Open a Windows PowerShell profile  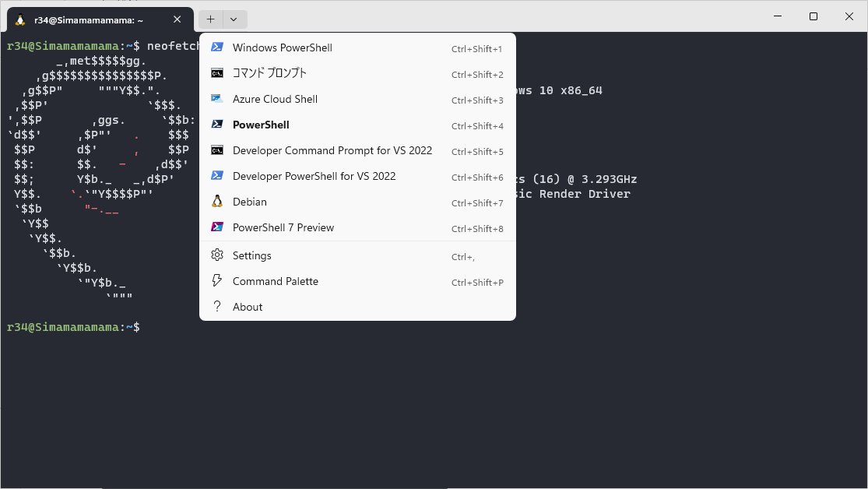[357, 47]
